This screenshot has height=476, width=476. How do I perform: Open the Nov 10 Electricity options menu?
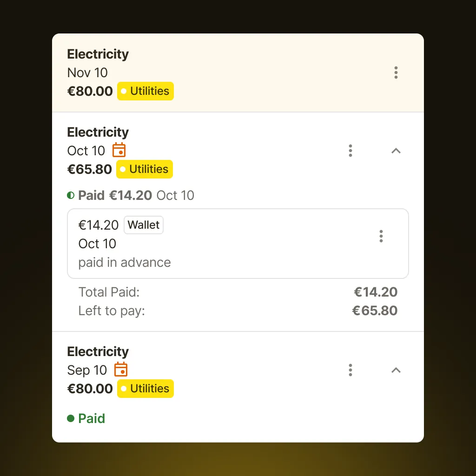pos(396,73)
